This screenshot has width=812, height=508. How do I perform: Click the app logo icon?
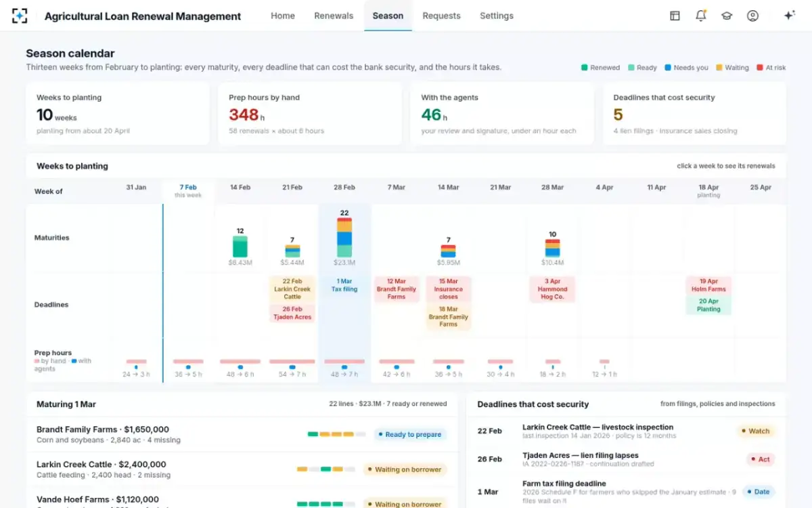[20, 16]
